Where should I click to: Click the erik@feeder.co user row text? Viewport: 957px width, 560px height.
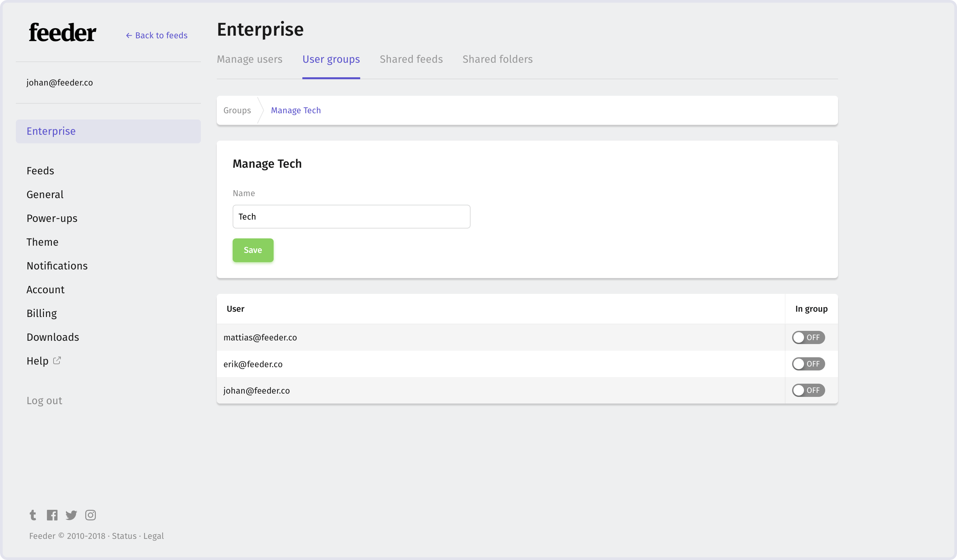pos(253,364)
